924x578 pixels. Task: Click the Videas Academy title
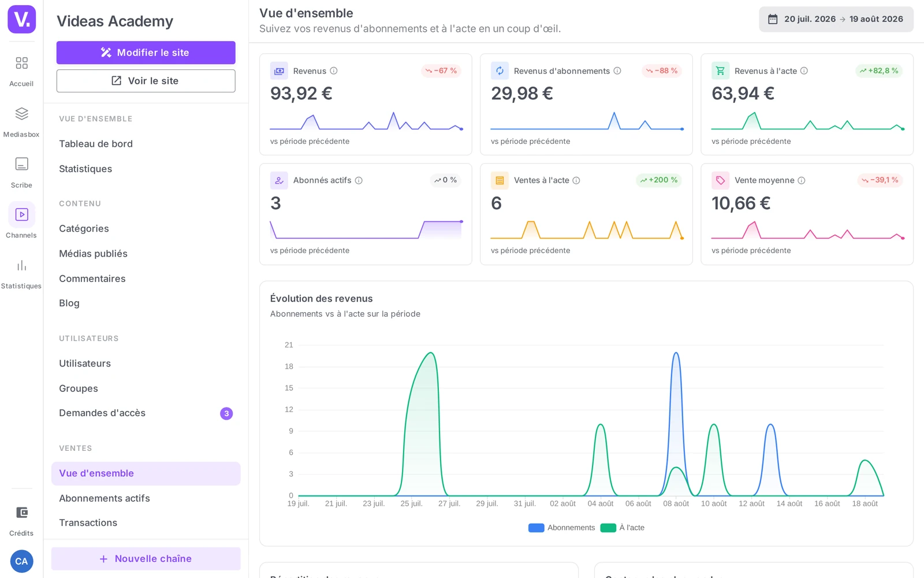tap(115, 21)
